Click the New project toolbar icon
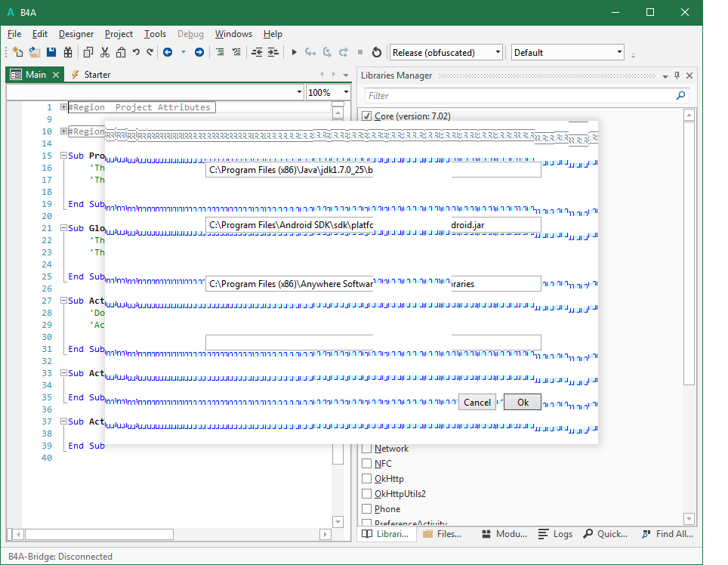Screen dimensions: 728x565 17,52
